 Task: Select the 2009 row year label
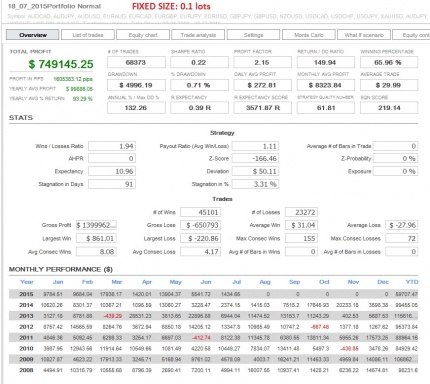[x=26, y=359]
